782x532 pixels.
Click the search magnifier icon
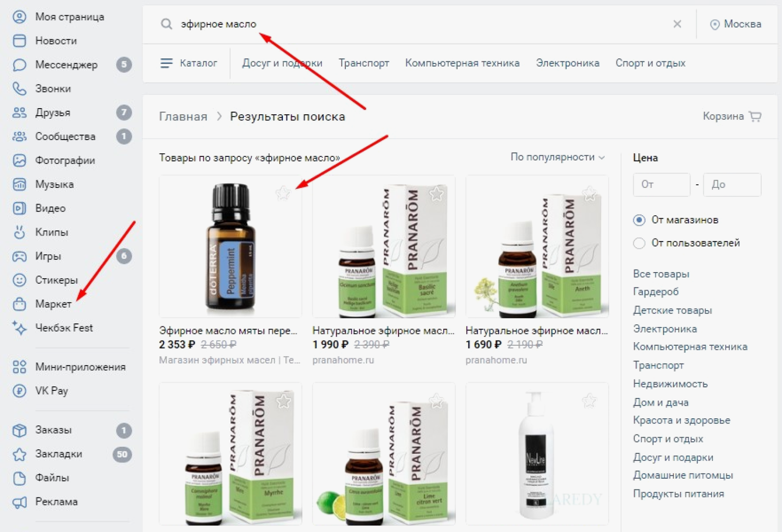click(167, 24)
